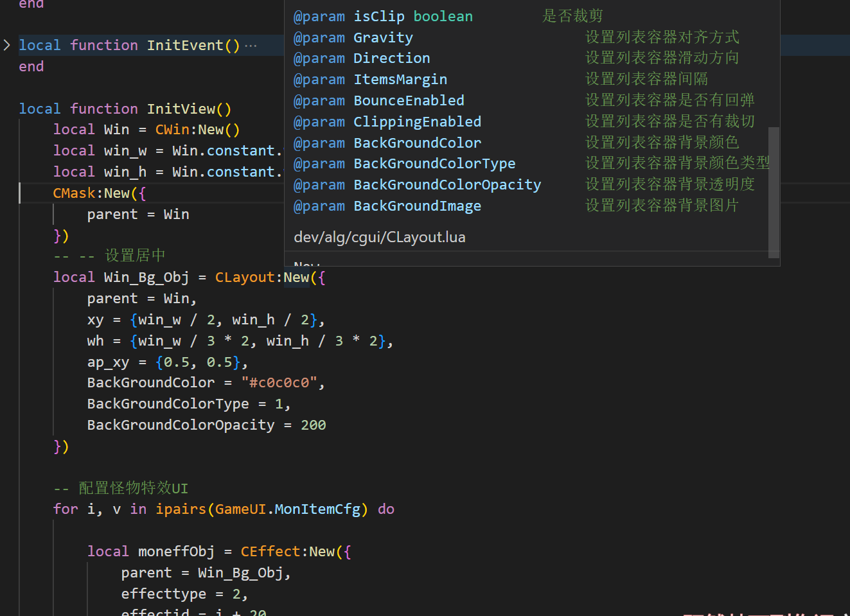Viewport: 850px width, 616px height.
Task: Click the description 设置列表容器对齐方式
Action: click(662, 37)
